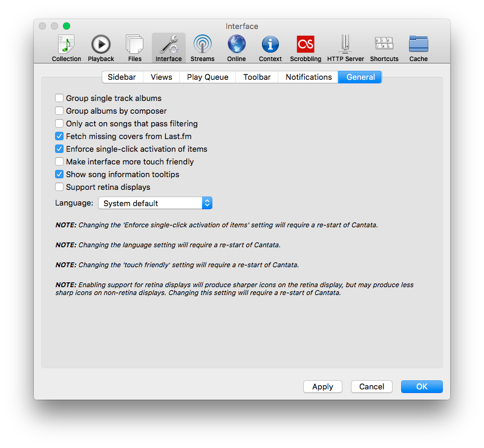Image resolution: width=484 pixels, height=448 pixels.
Task: Open the Online globe settings
Action: tap(236, 48)
